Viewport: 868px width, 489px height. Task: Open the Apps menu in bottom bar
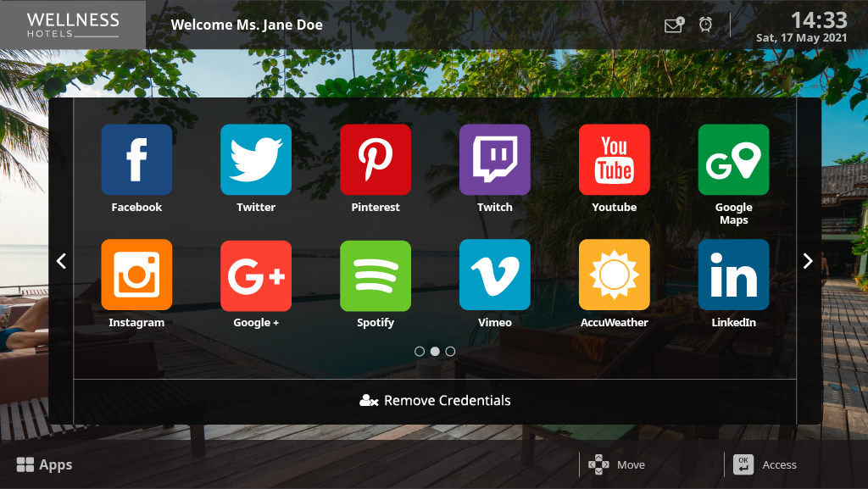coord(44,464)
